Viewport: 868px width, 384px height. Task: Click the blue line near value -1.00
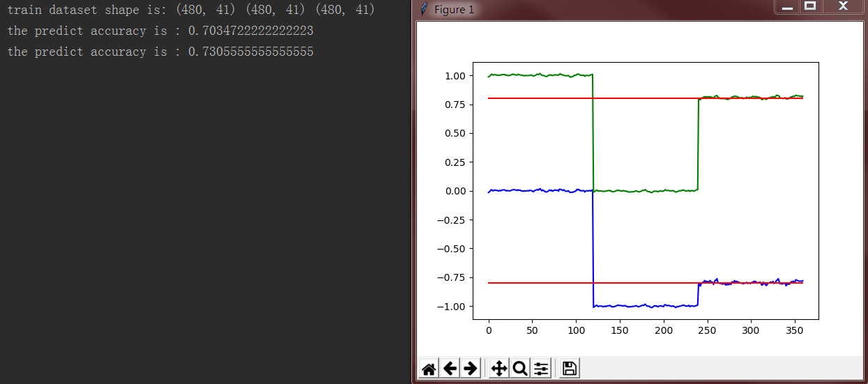[x=645, y=306]
